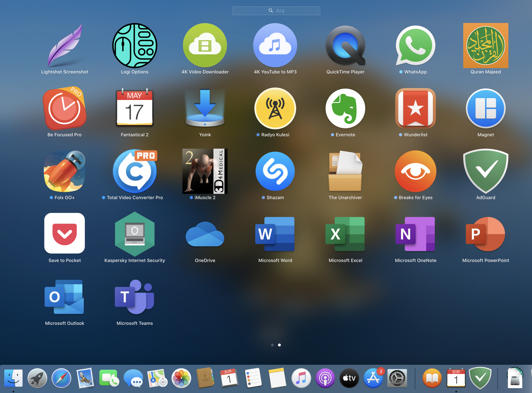Open Maps from the Dock

pos(157,378)
